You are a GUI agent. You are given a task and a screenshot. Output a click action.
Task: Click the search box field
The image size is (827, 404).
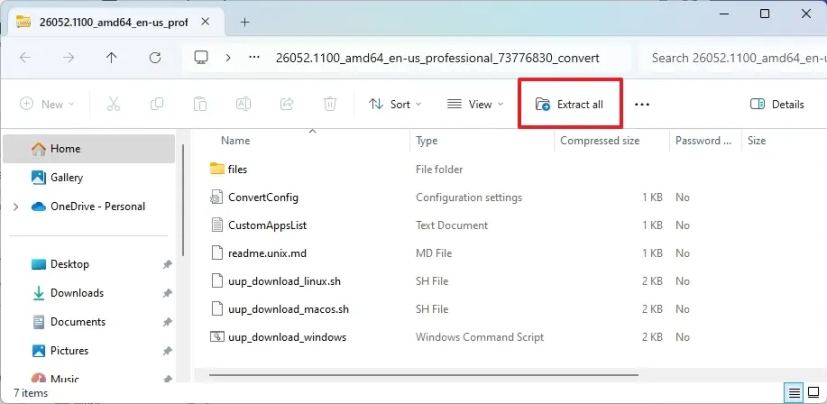(732, 57)
